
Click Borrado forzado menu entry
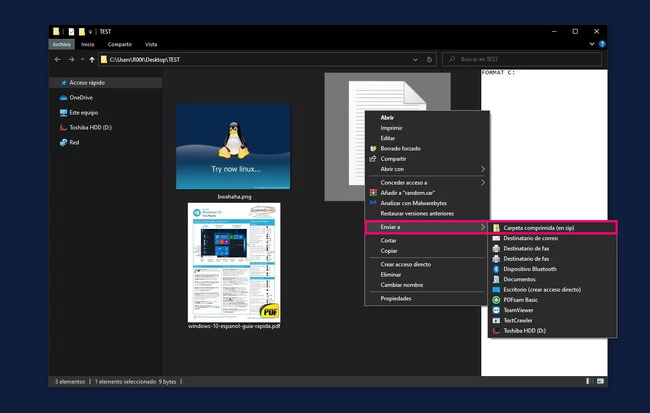point(400,148)
